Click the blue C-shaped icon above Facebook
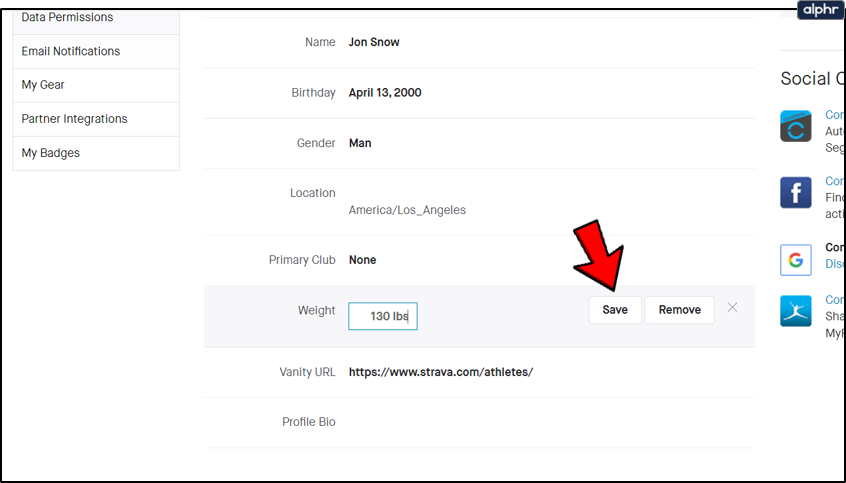Screen dimensions: 846x483 (796, 126)
